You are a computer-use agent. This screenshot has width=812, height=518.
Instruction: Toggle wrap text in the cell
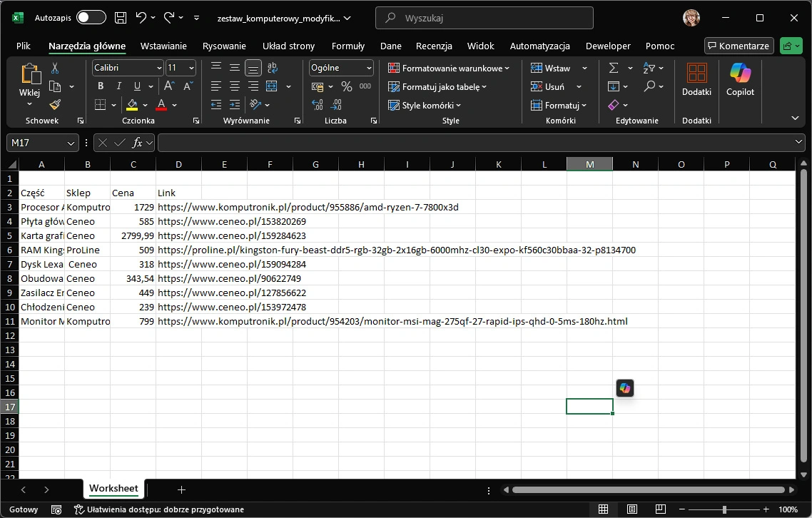(x=272, y=67)
